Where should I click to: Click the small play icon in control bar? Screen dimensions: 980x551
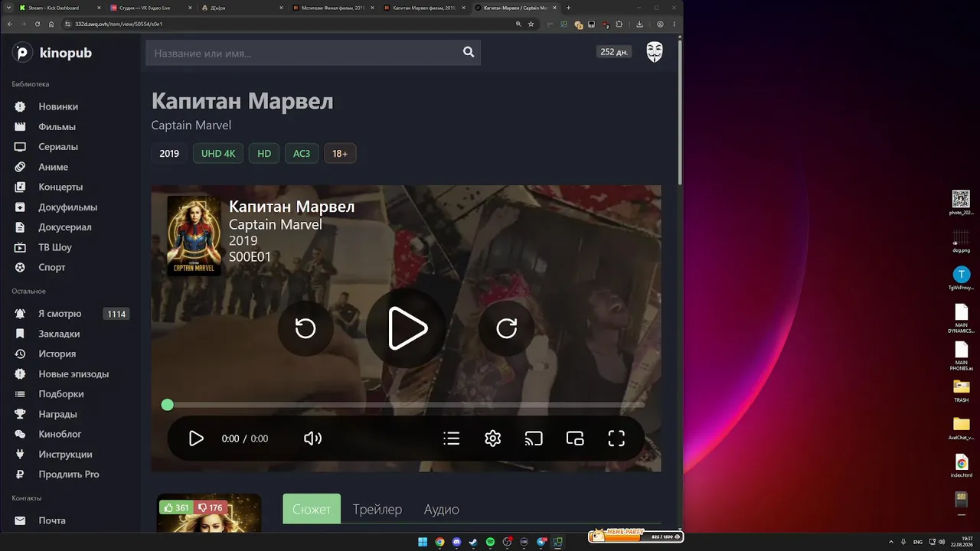(x=196, y=439)
